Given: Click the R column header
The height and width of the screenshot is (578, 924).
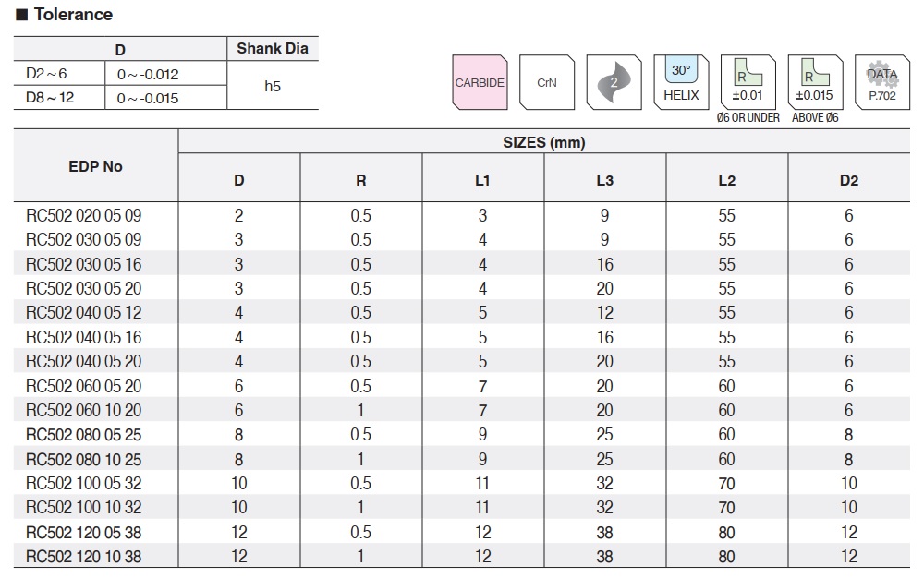Looking at the screenshot, I should click(360, 180).
